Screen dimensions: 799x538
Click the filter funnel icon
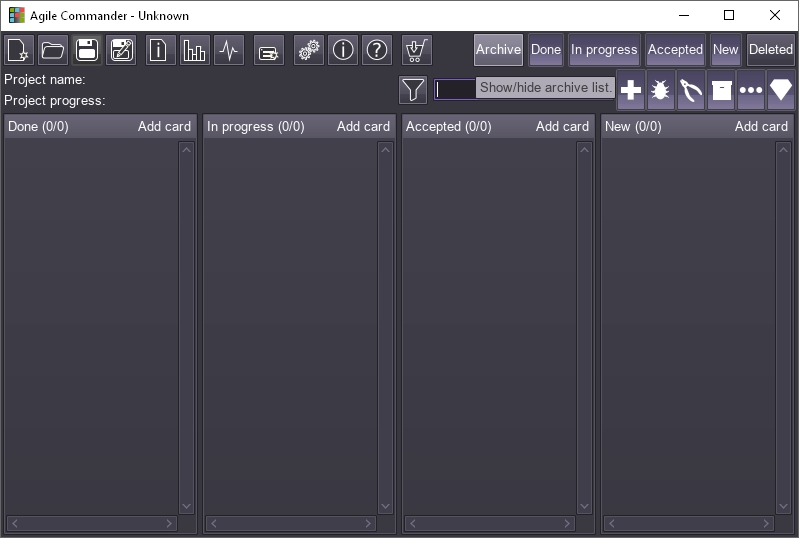click(413, 90)
